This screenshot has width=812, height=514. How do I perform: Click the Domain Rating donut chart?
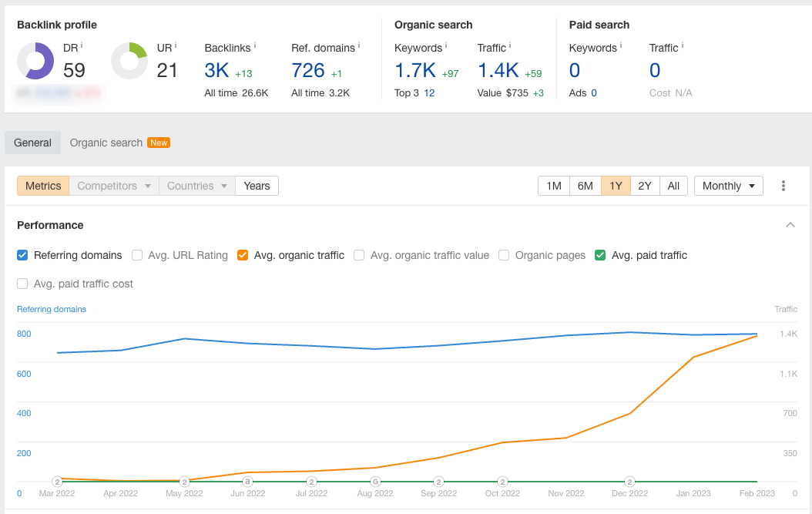tap(35, 61)
